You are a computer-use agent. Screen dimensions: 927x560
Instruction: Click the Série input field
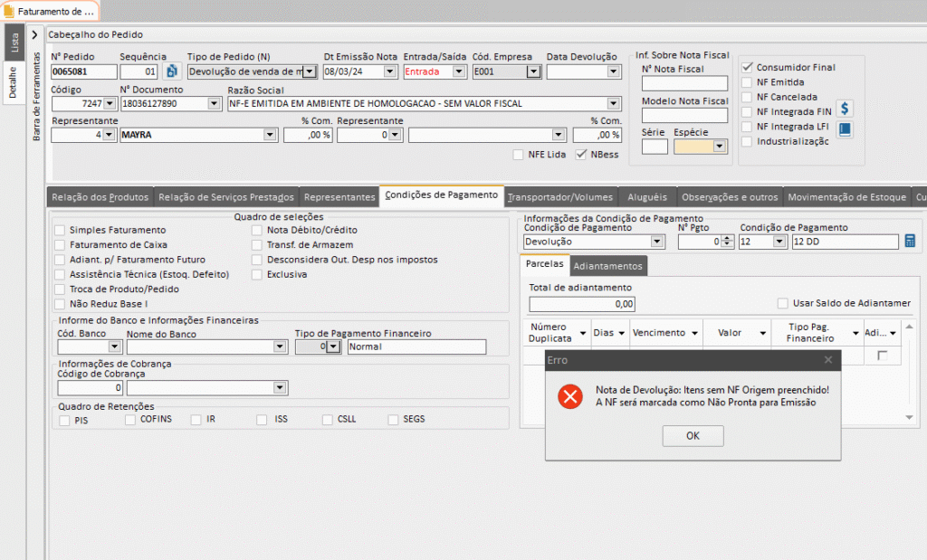click(655, 146)
